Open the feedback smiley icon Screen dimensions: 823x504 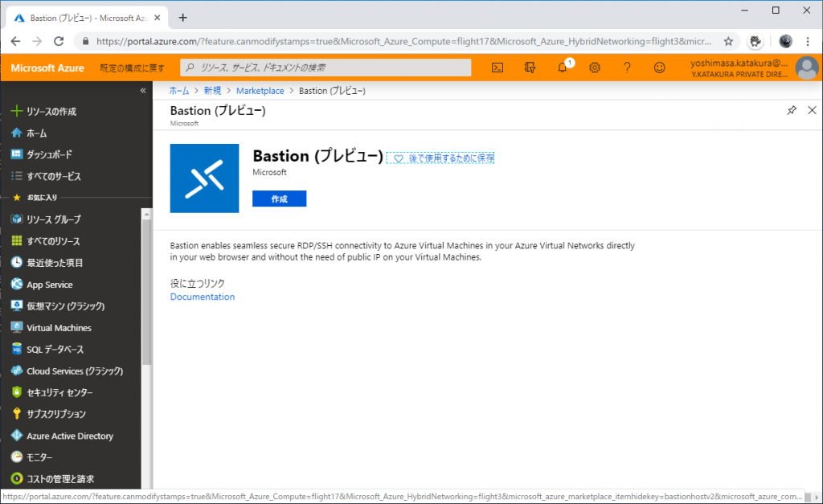tap(659, 68)
